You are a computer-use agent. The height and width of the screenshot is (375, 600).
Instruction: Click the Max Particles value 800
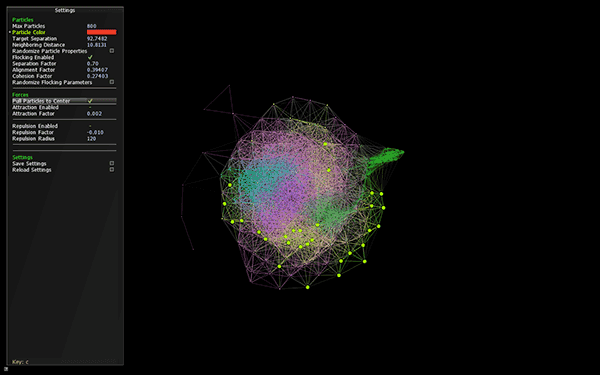click(91, 26)
